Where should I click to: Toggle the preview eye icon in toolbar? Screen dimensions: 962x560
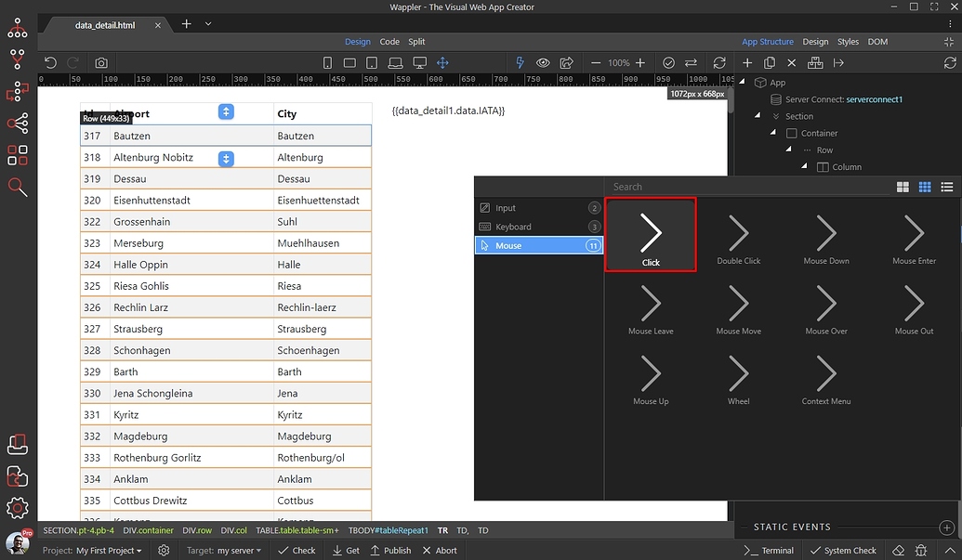pos(543,62)
